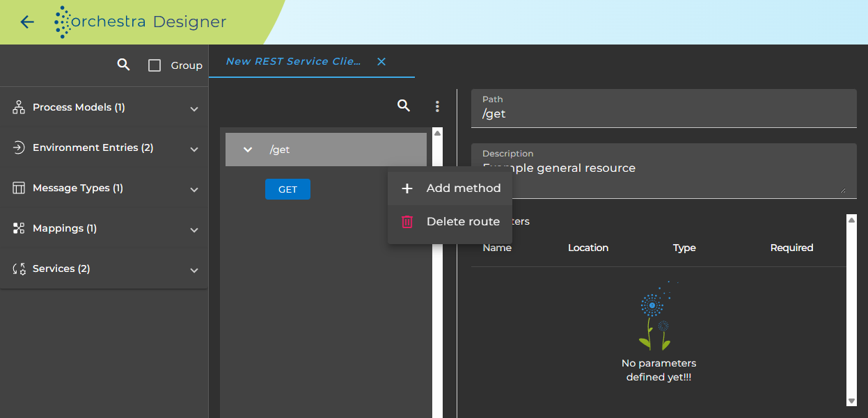Click the orchestra Designer logo
868x418 pixels.
(141, 22)
